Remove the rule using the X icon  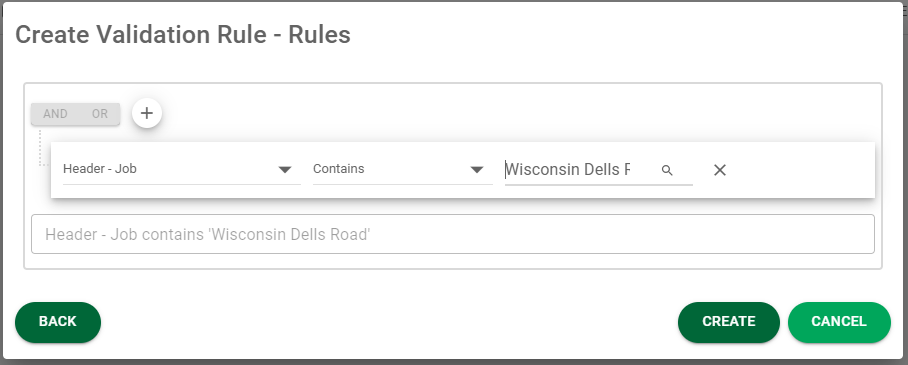tap(720, 170)
